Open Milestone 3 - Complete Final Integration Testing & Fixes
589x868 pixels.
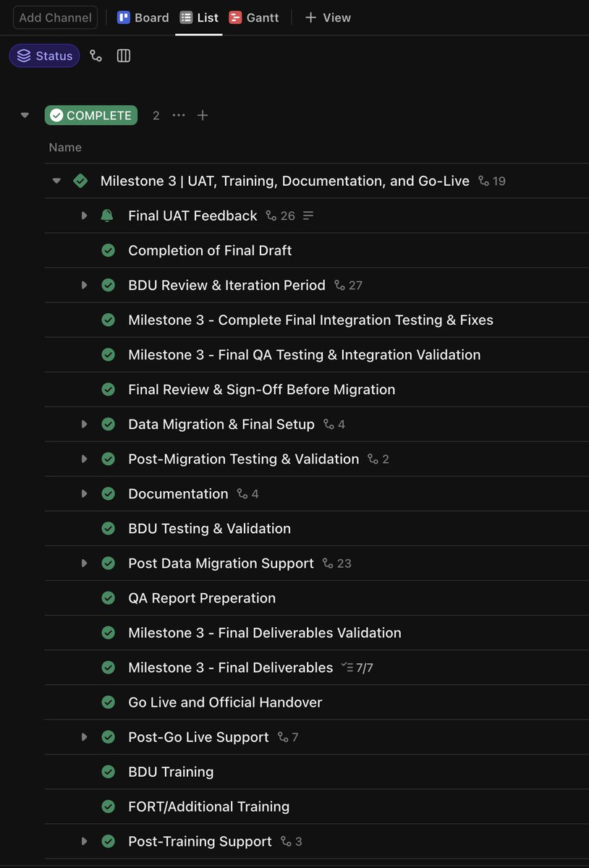pos(311,320)
